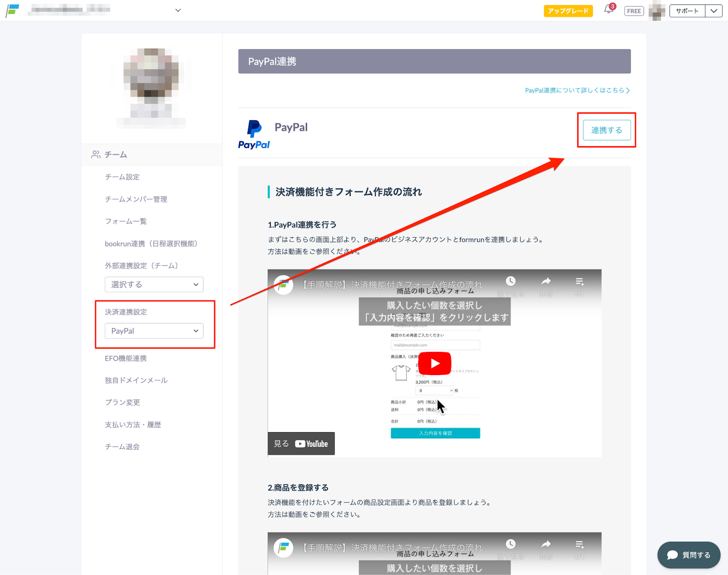Expand the team name dropdown chevron

178,10
